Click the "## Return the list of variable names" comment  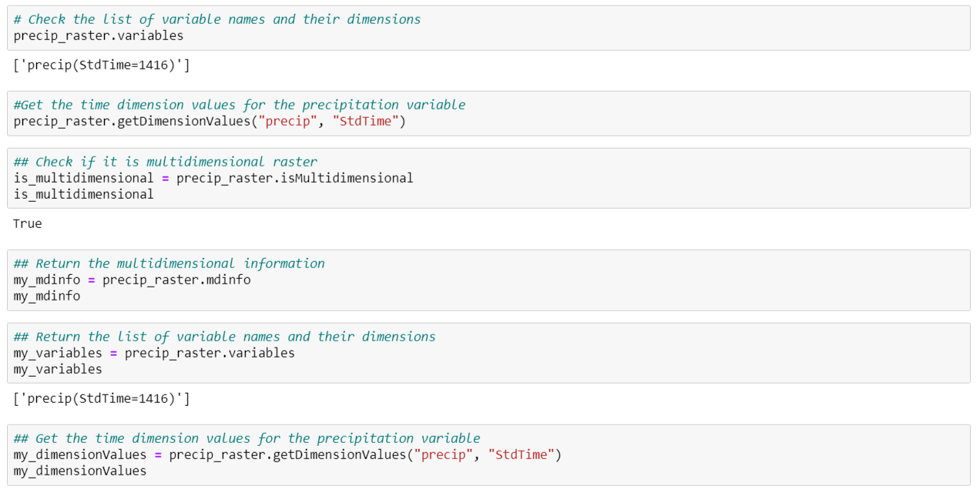[224, 337]
